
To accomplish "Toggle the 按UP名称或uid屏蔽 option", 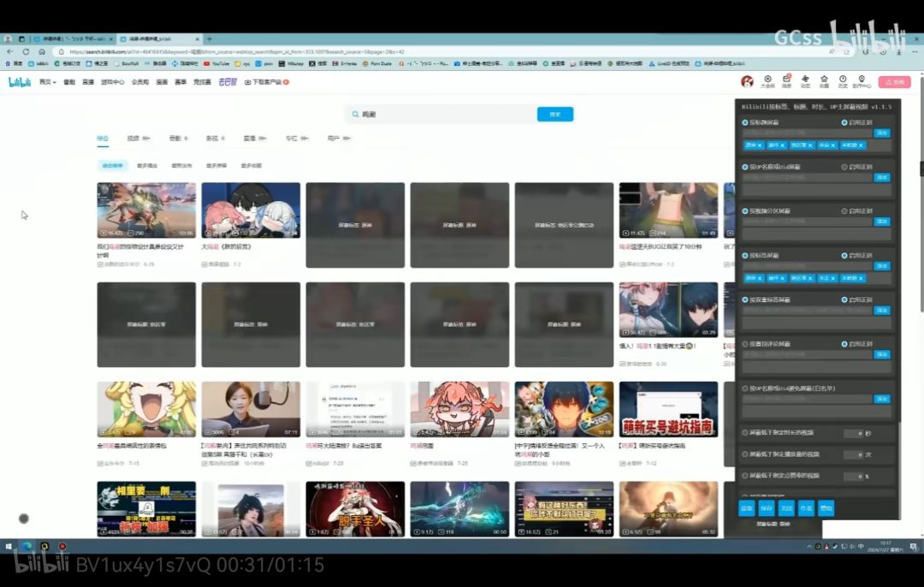I will 745,167.
